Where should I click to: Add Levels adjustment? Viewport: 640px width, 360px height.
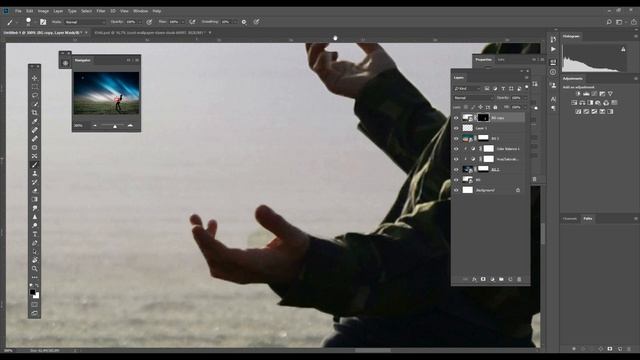click(x=586, y=94)
